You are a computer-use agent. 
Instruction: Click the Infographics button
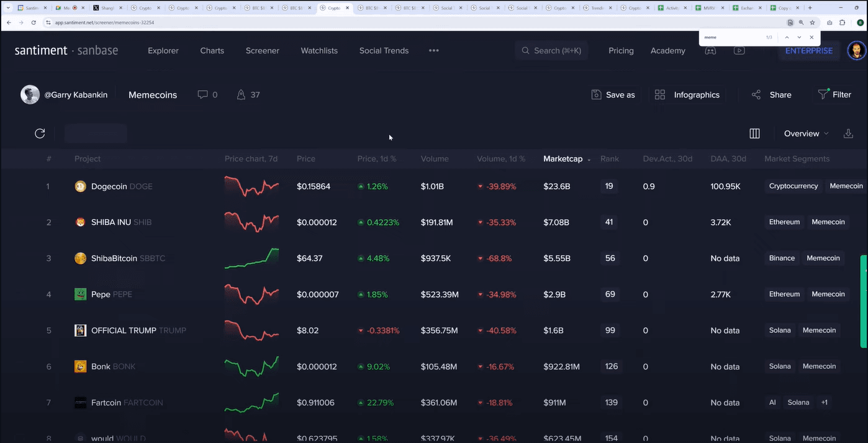pos(687,95)
